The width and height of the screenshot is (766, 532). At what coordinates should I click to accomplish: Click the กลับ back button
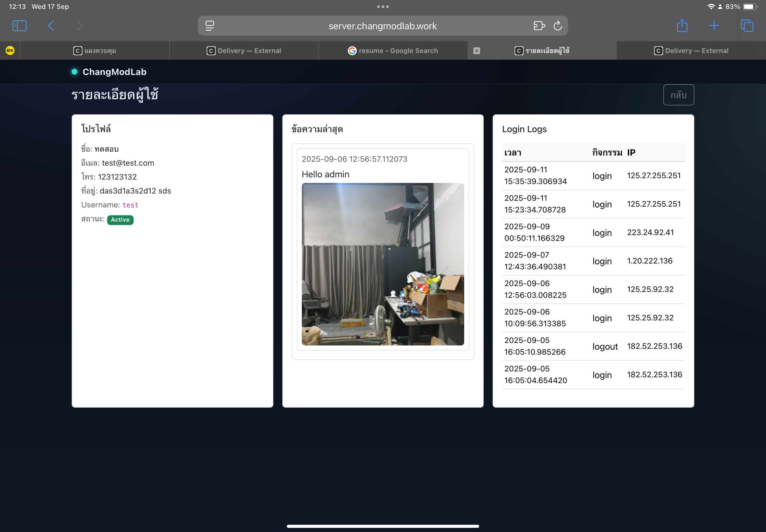[678, 95]
